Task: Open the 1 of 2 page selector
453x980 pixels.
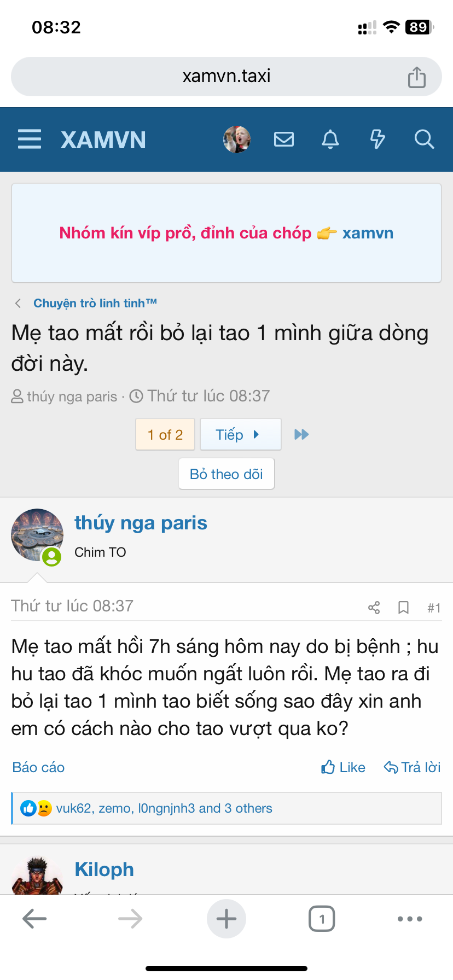Action: pos(165,435)
